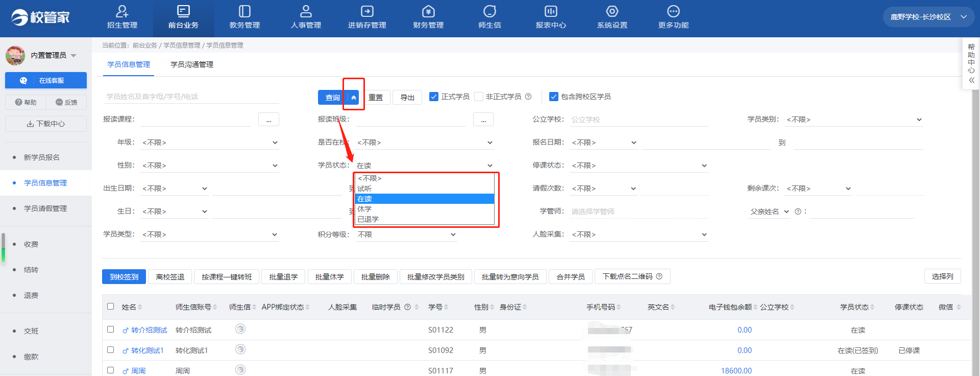Open the 报读课程 picker ellipsis button
Image resolution: width=980 pixels, height=376 pixels.
click(x=268, y=120)
